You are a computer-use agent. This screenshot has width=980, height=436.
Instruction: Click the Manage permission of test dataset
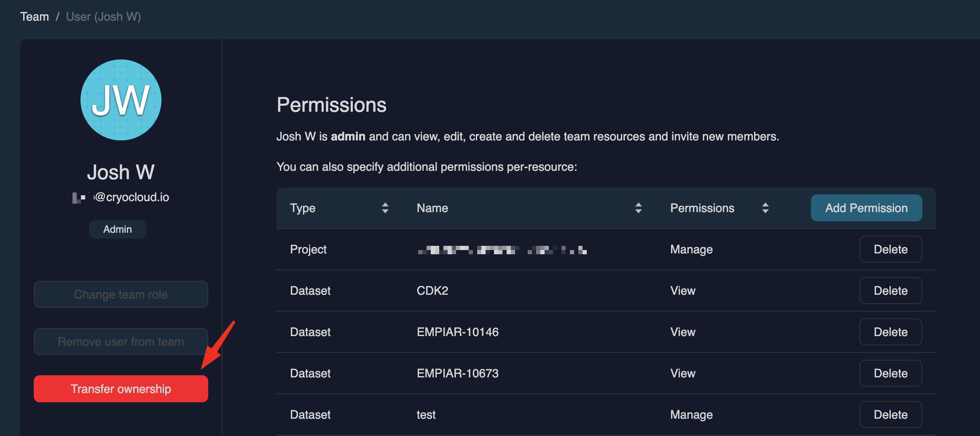pyautogui.click(x=691, y=414)
